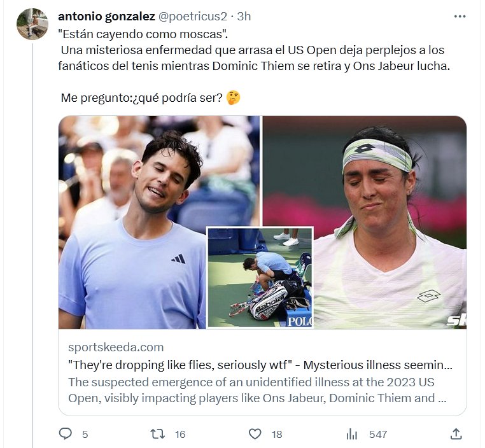Viewport: 485px width, 448px height.
Task: Click the retweet count 16
Action: pos(180,434)
